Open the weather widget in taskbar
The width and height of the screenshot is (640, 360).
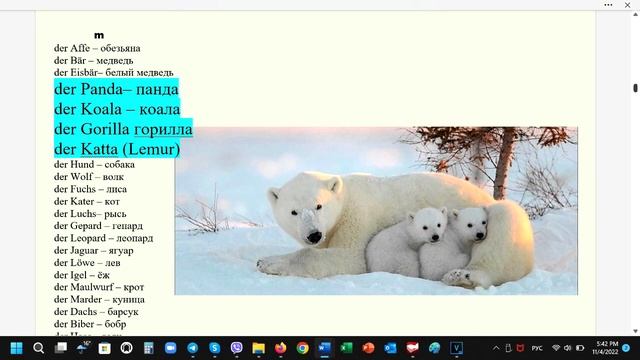tap(83, 348)
